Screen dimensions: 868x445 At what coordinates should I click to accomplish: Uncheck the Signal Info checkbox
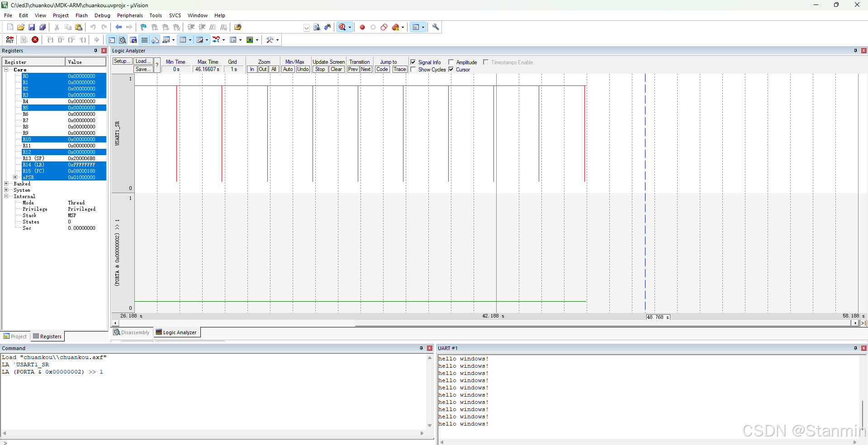tap(413, 62)
